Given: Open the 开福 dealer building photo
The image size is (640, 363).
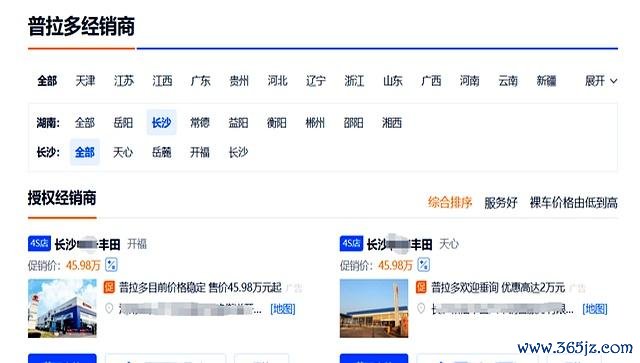Looking at the screenshot, I should click(x=62, y=308).
